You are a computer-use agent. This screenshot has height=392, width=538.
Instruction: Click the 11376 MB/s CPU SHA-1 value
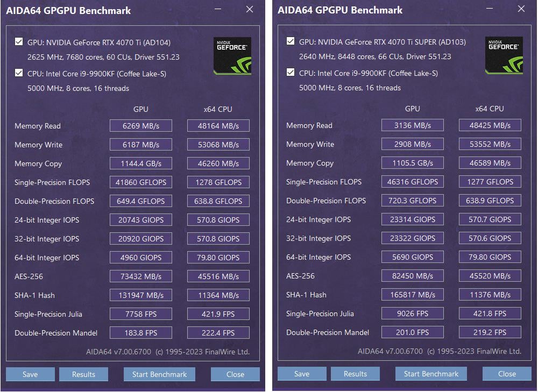tap(490, 294)
